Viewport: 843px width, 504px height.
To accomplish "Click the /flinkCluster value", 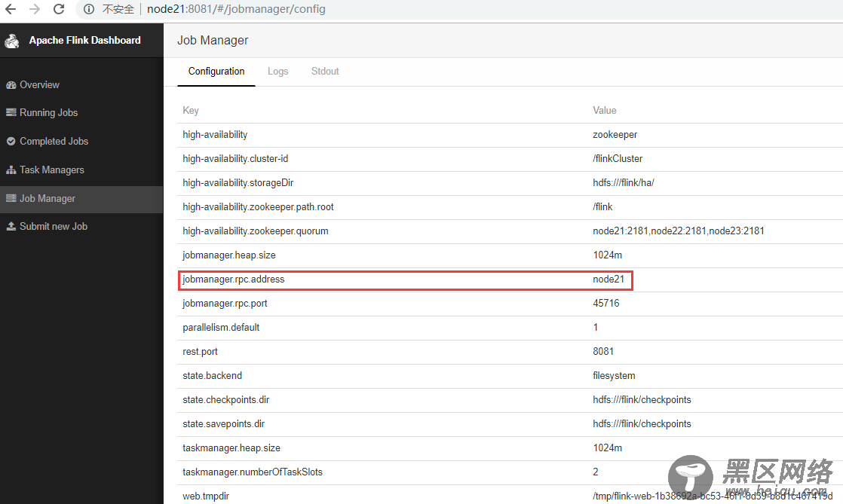I will tap(618, 158).
